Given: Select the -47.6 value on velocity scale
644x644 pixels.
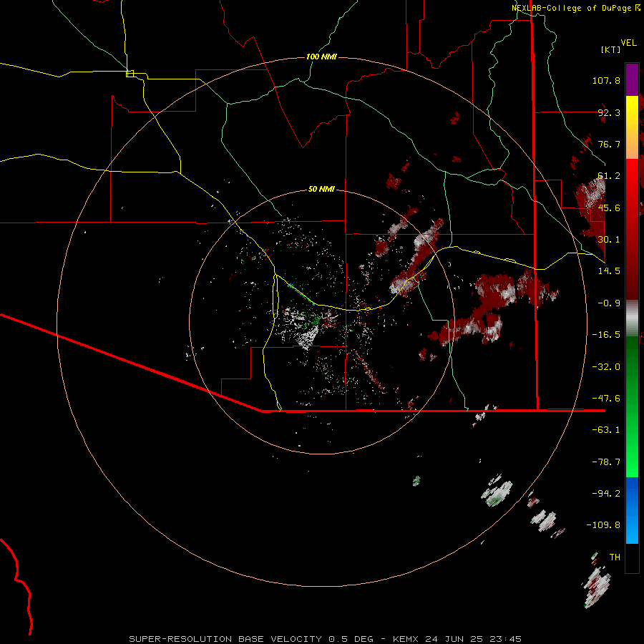Looking at the screenshot, I should (606, 399).
